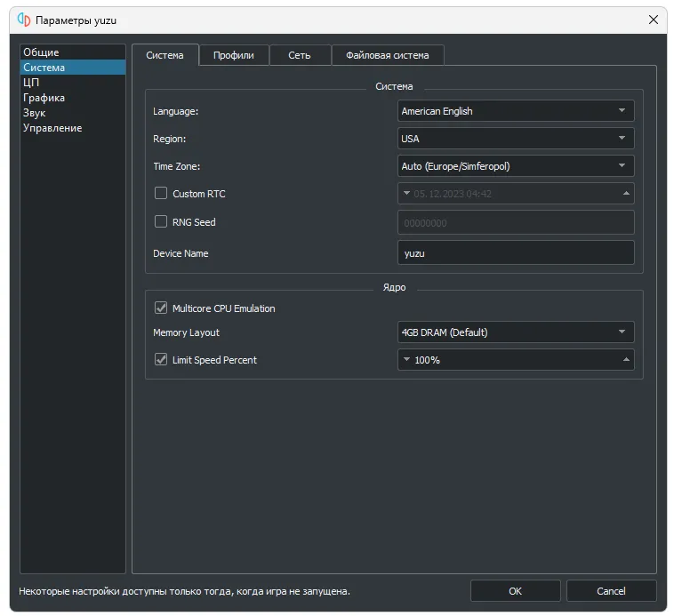Click the Device Name field containing yuzu
This screenshot has height=616, width=674.
516,253
